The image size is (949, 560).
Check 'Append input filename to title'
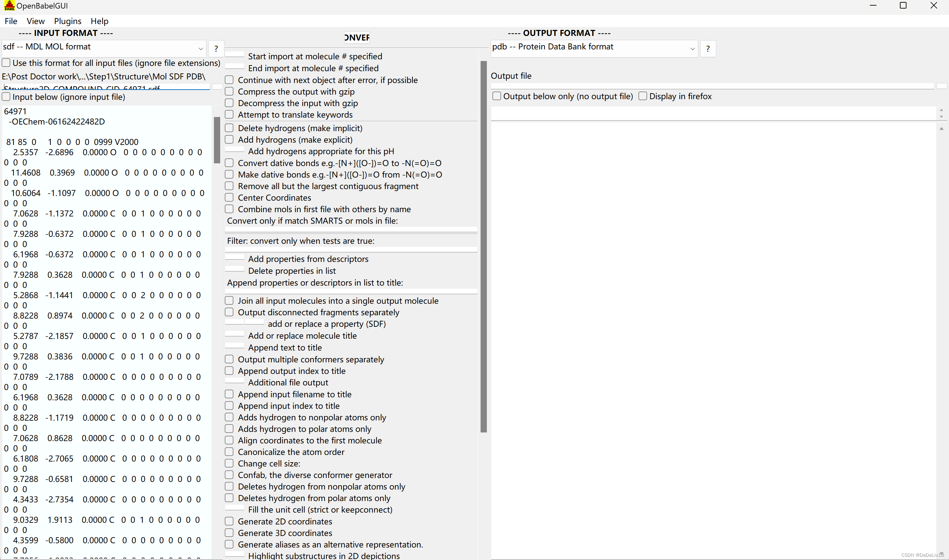tap(229, 394)
